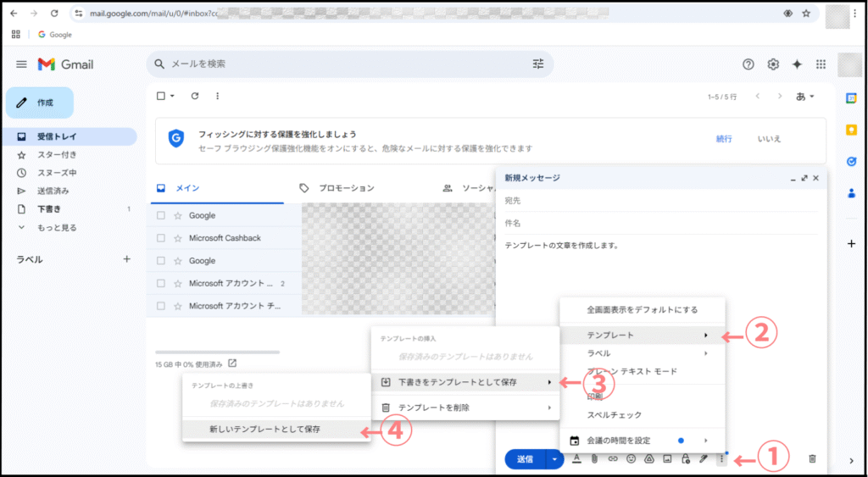Open storage management link icon
The image size is (868, 477).
(232, 363)
